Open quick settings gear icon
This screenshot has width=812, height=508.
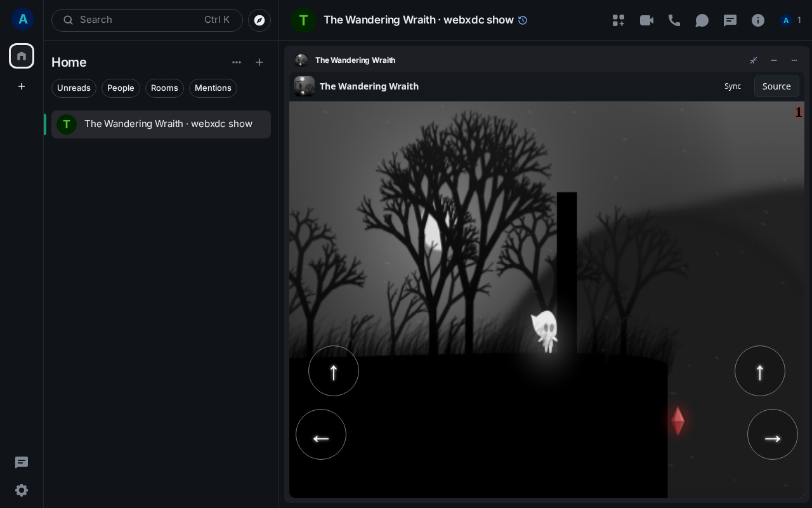22,490
